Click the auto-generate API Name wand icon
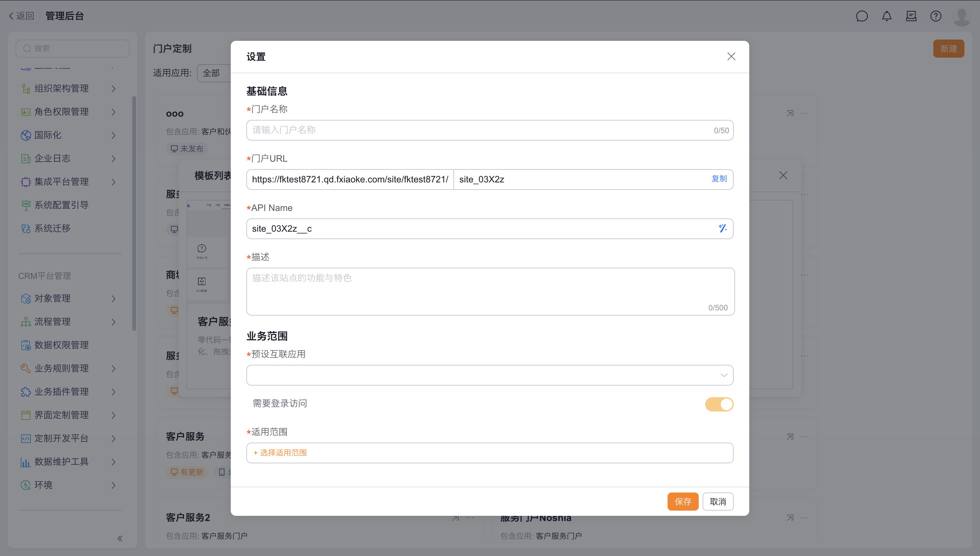The width and height of the screenshot is (980, 556). pyautogui.click(x=722, y=228)
